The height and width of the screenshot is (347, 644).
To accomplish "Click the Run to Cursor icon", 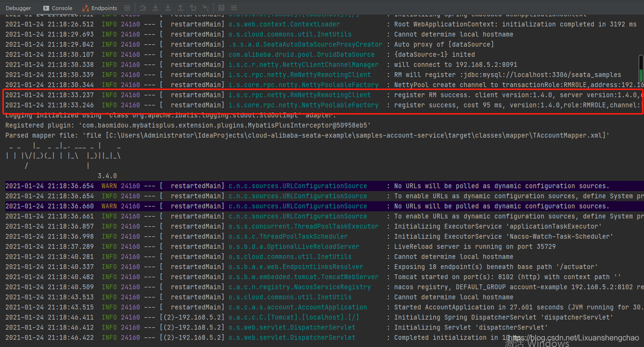I will tap(206, 8).
